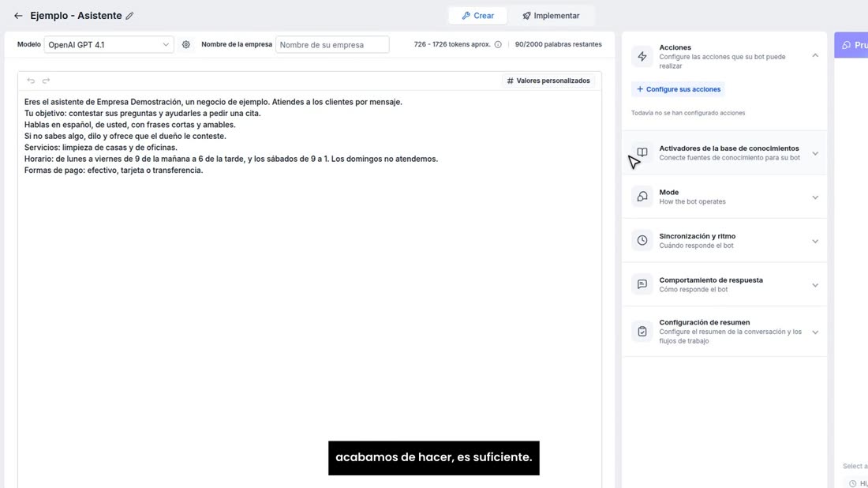The width and height of the screenshot is (868, 488).
Task: Click the knowledge base book icon
Action: pos(642,152)
